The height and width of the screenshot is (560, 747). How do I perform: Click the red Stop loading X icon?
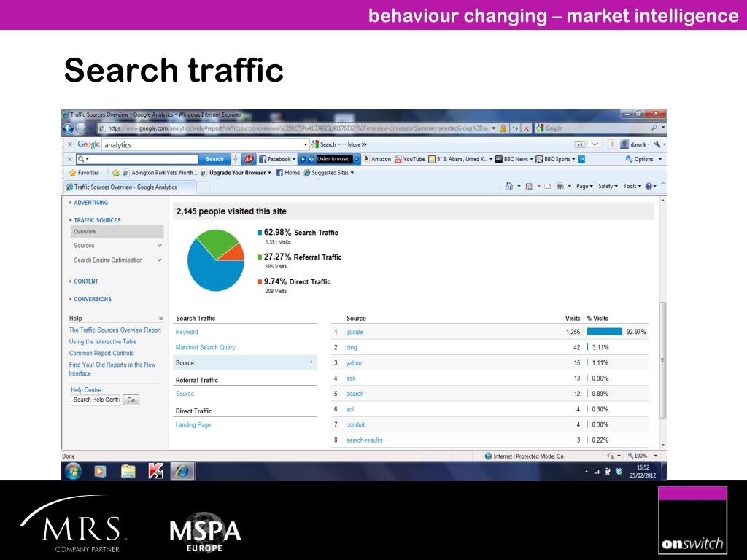tap(527, 128)
